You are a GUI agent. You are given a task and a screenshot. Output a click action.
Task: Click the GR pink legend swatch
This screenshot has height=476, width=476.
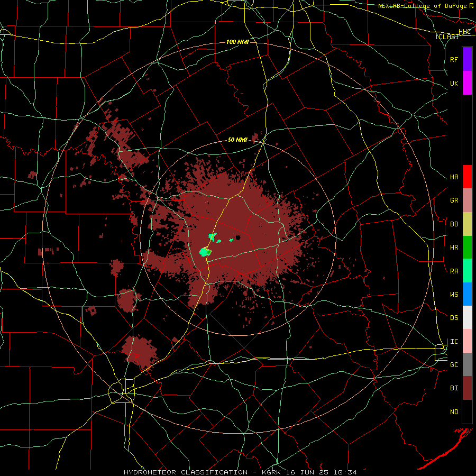(x=467, y=200)
